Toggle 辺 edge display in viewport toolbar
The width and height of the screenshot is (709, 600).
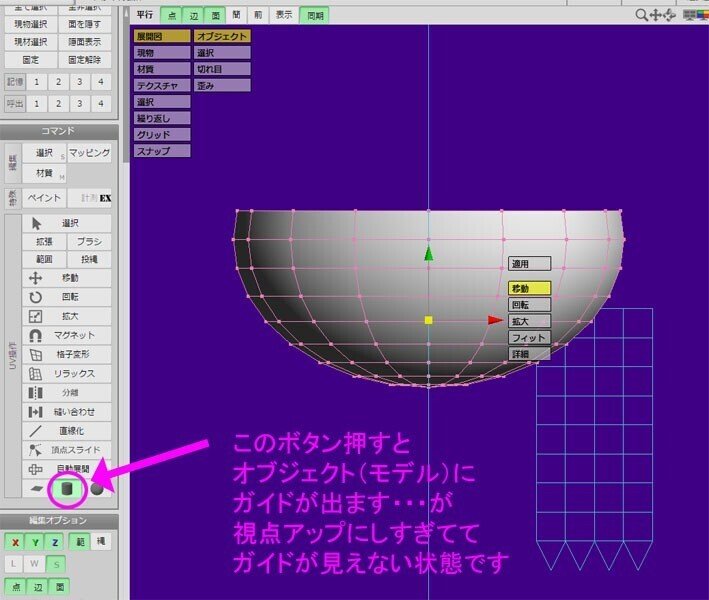(194, 15)
